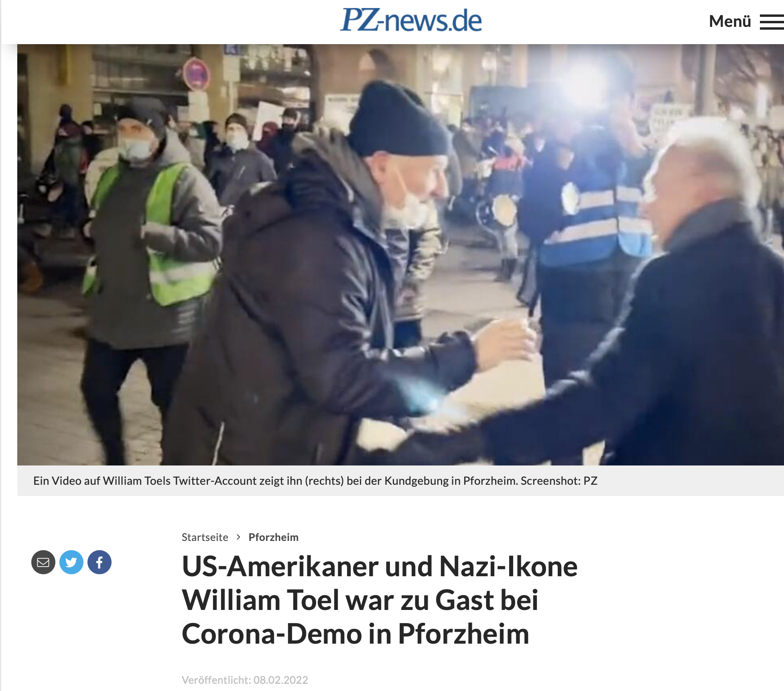The width and height of the screenshot is (784, 691).
Task: Share article on Facebook
Action: 100,562
